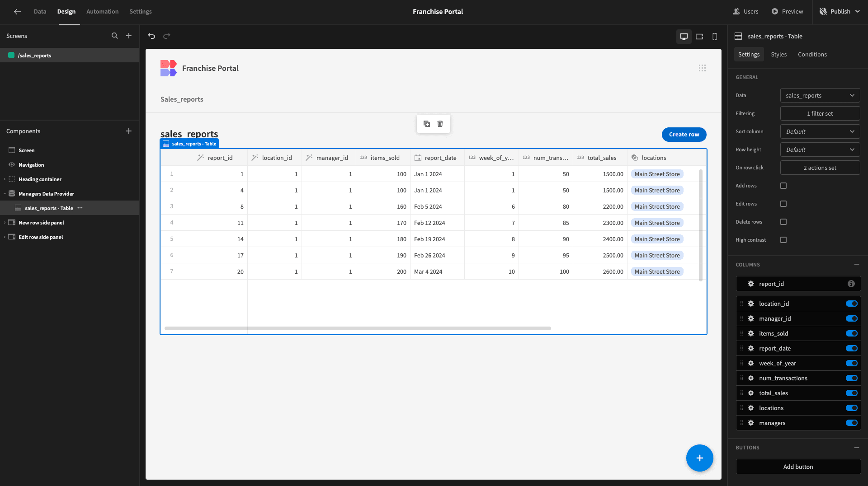868x486 pixels.
Task: Enable the High contrast checkbox
Action: [x=783, y=240]
